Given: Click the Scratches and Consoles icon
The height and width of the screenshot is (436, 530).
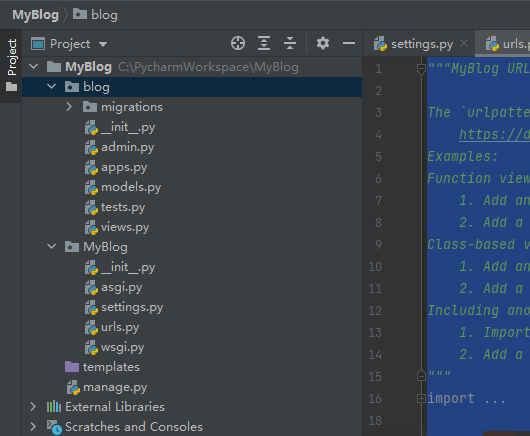Looking at the screenshot, I should (x=54, y=427).
